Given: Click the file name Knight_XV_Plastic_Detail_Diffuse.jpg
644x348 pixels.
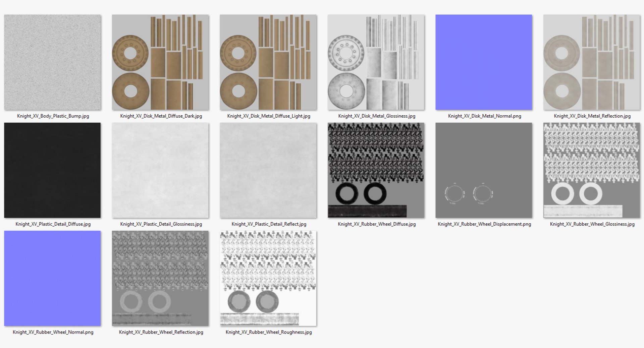Looking at the screenshot, I should [x=53, y=224].
